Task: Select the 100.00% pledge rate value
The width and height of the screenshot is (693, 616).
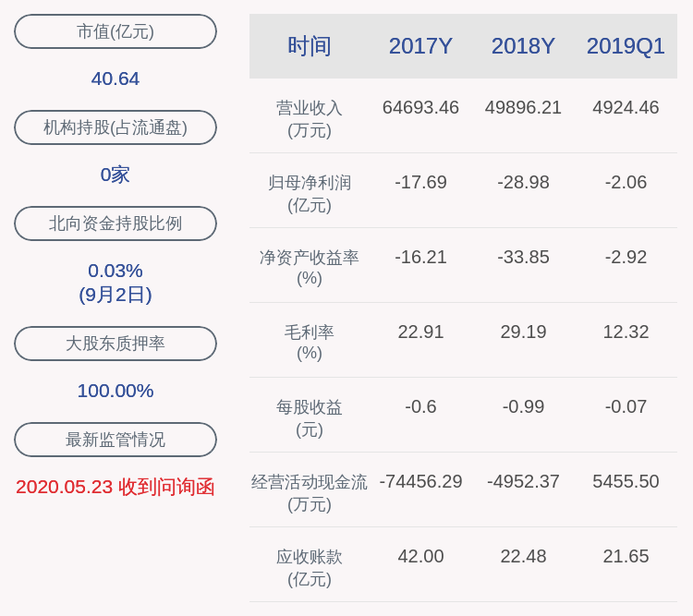Action: pyautogui.click(x=115, y=391)
